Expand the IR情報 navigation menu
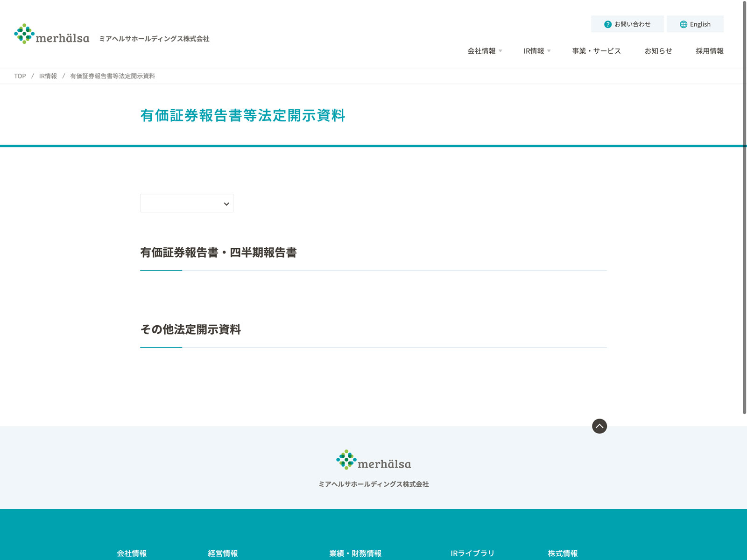 tap(537, 51)
